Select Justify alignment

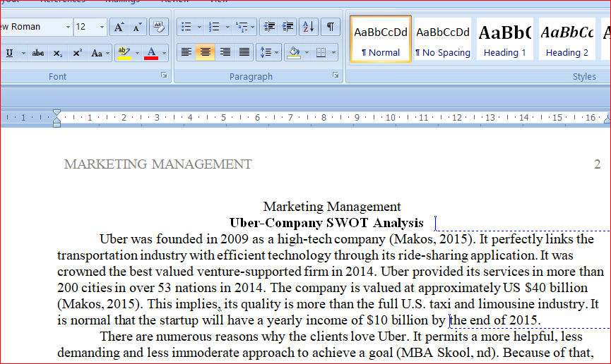(244, 52)
